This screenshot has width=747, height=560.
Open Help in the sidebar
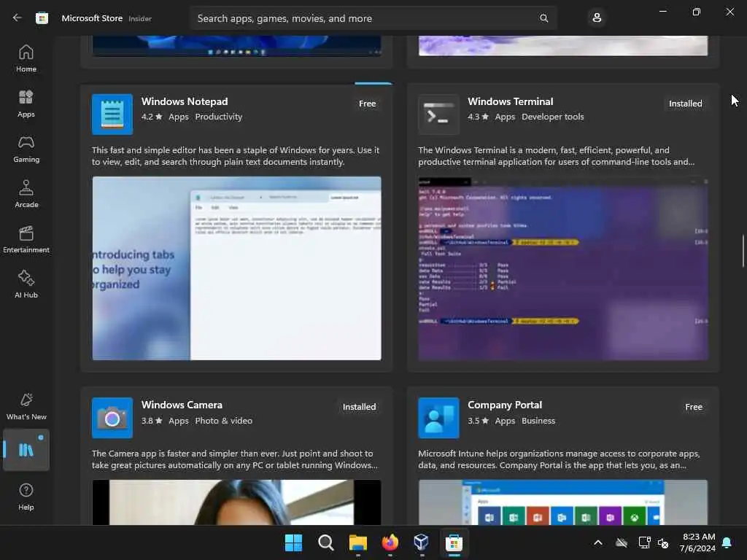(26, 497)
